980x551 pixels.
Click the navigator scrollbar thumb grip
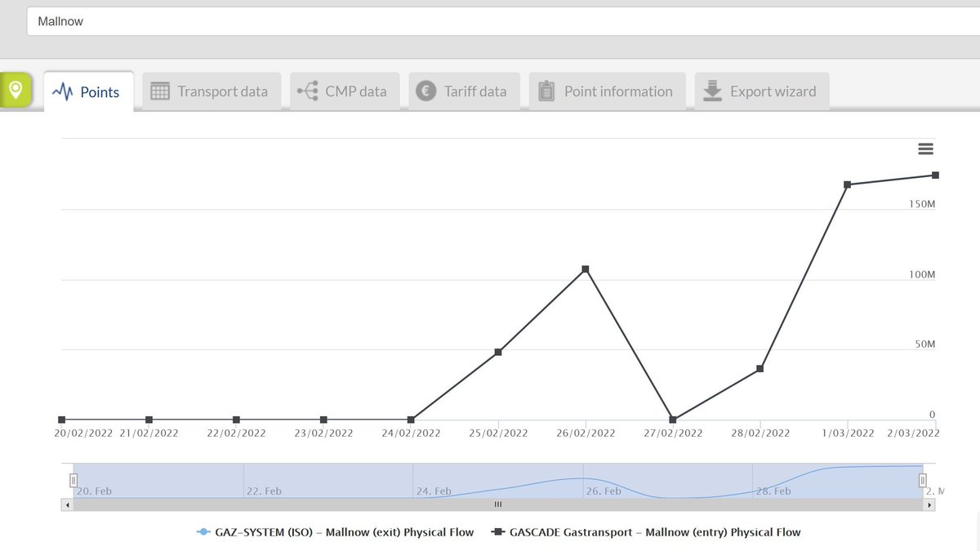[498, 505]
